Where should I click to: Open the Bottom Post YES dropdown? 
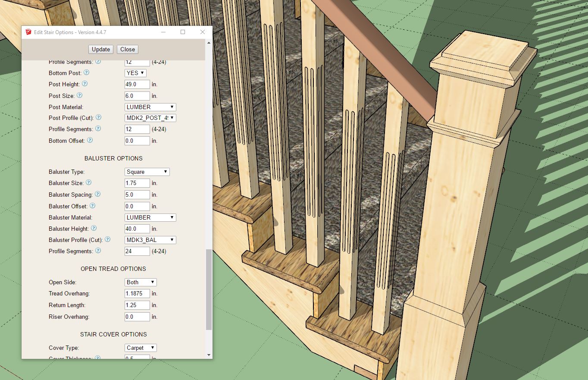(x=135, y=73)
